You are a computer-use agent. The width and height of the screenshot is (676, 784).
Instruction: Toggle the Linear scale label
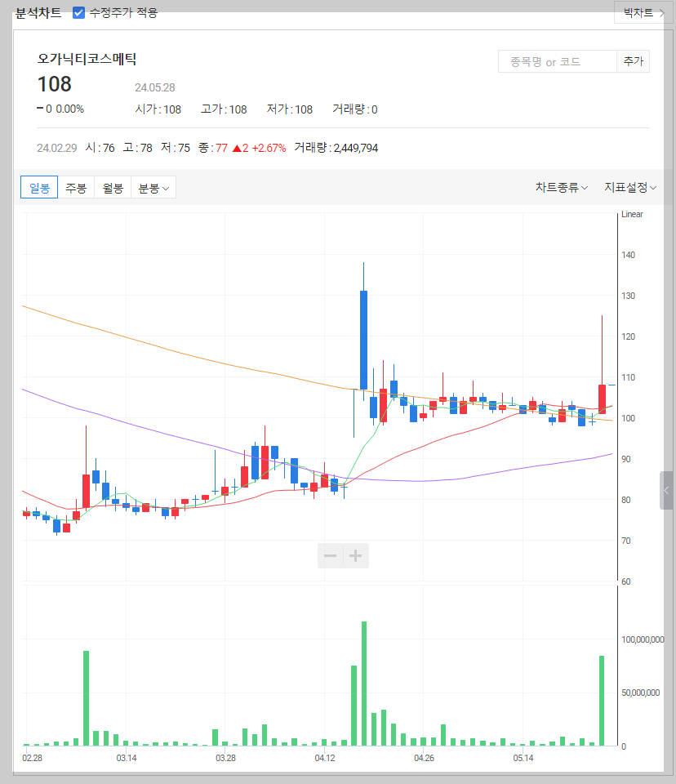point(632,214)
